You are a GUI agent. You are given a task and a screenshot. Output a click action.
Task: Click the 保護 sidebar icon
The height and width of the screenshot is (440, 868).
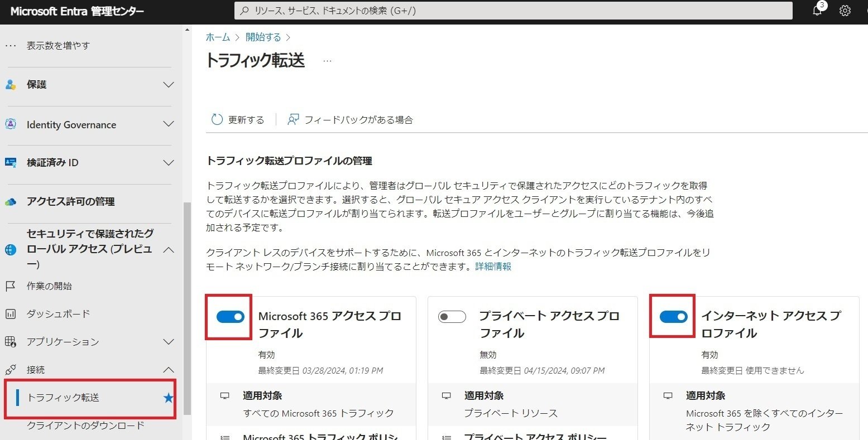[11, 85]
